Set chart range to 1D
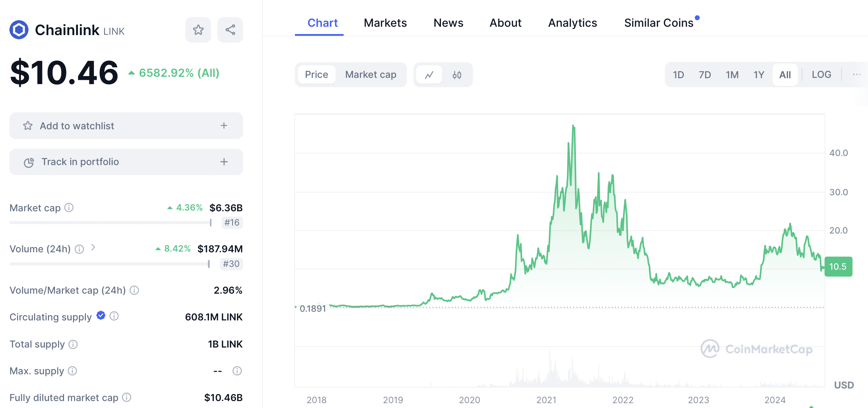Image resolution: width=868 pixels, height=408 pixels. [x=678, y=75]
